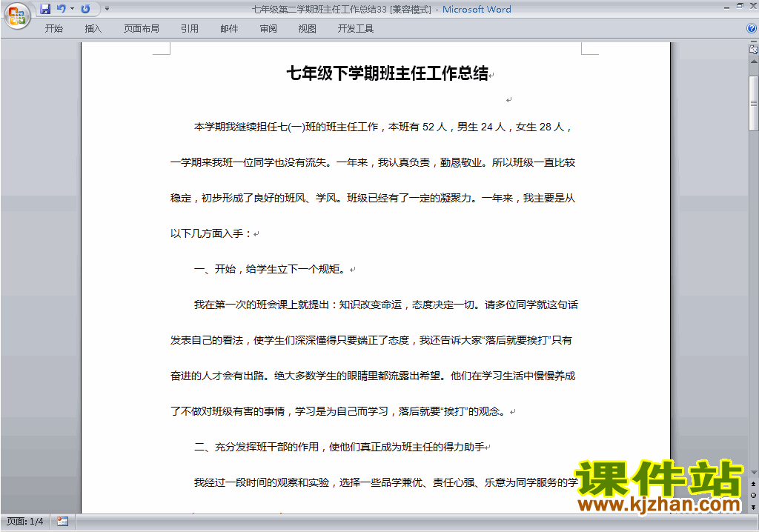Open the 开发工具 ribbon tab
Image resolution: width=759 pixels, height=532 pixels.
click(356, 29)
